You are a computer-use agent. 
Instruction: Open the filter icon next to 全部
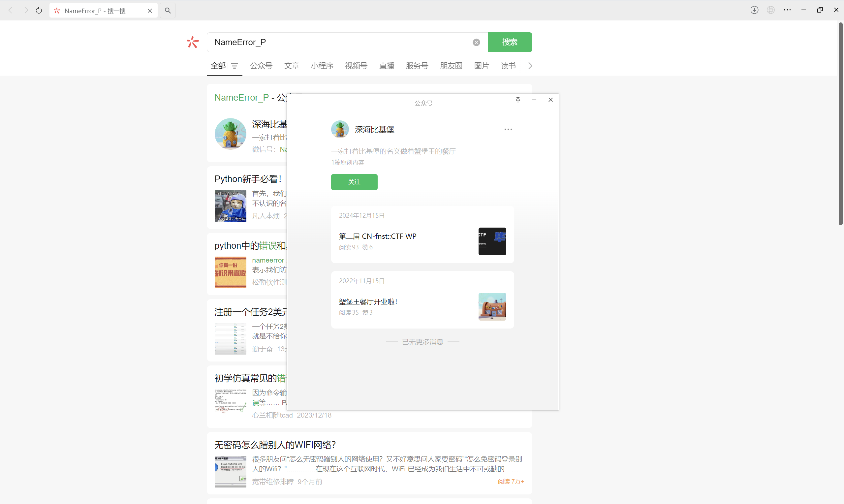coord(234,66)
